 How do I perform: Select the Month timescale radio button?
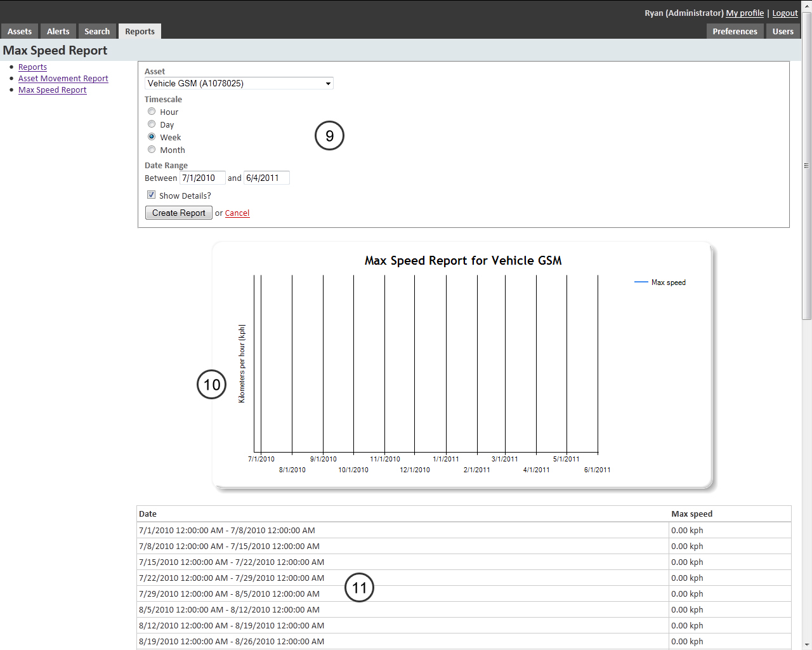point(152,149)
